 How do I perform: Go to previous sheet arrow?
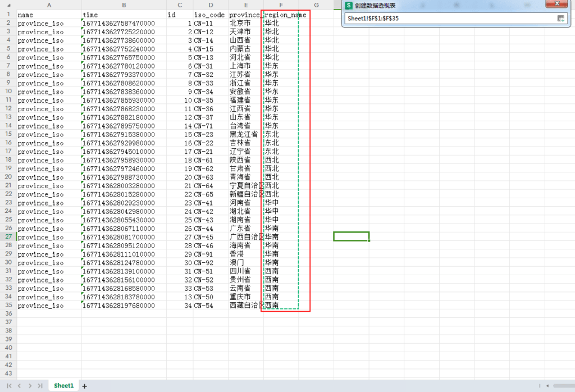click(x=19, y=386)
